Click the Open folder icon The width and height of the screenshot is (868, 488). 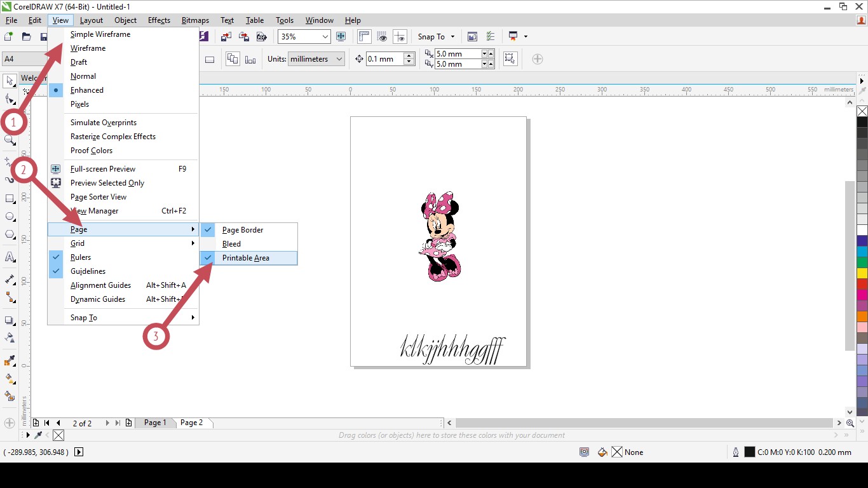tap(26, 37)
